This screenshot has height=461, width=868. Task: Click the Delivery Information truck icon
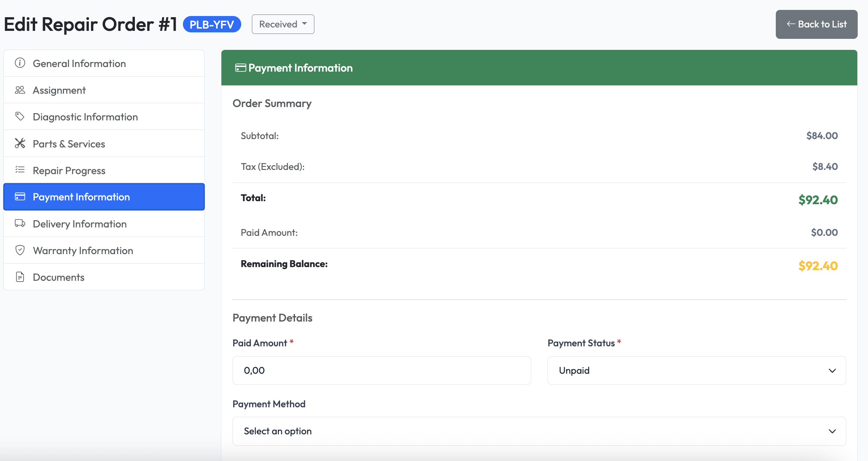20,224
